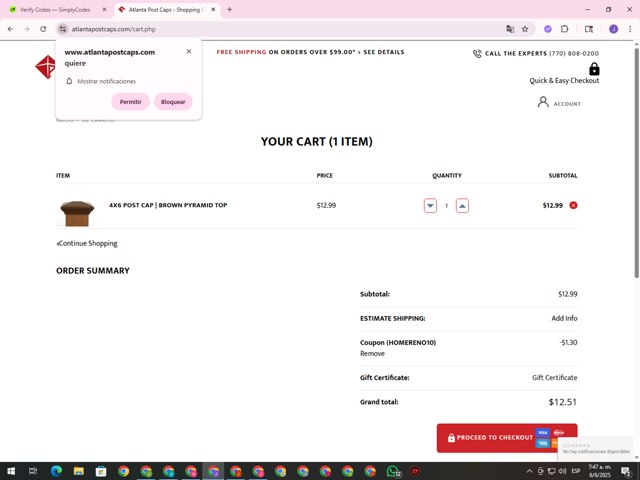Click the Quick & Easy Checkout lock icon

[x=594, y=69]
